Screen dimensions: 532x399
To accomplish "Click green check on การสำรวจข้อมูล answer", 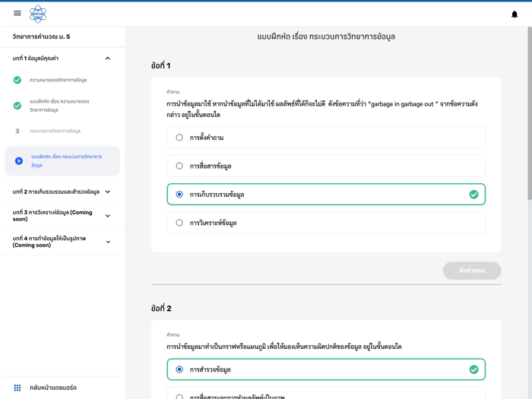I will [473, 369].
